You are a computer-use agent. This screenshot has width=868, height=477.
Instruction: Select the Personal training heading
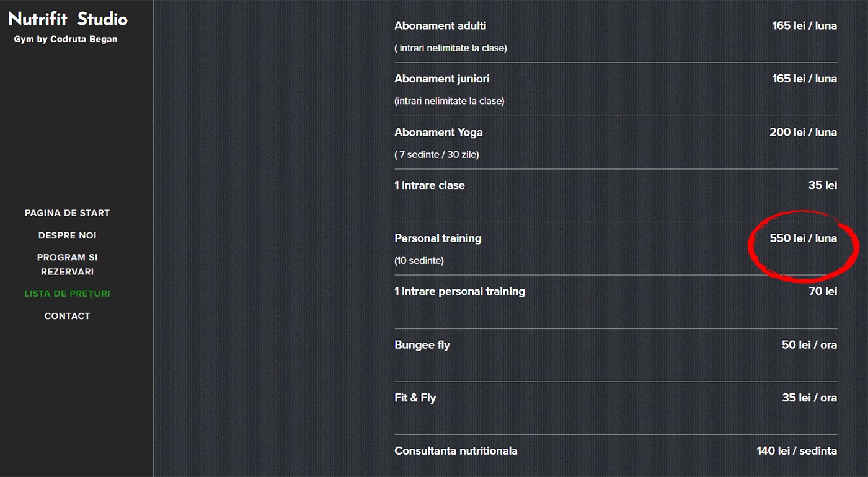(438, 239)
